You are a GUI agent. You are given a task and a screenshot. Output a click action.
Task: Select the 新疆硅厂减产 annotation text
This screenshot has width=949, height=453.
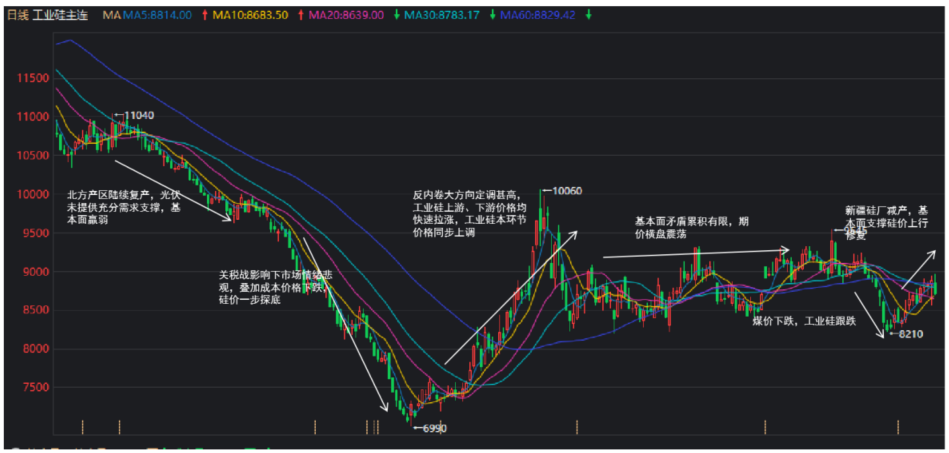click(x=876, y=210)
